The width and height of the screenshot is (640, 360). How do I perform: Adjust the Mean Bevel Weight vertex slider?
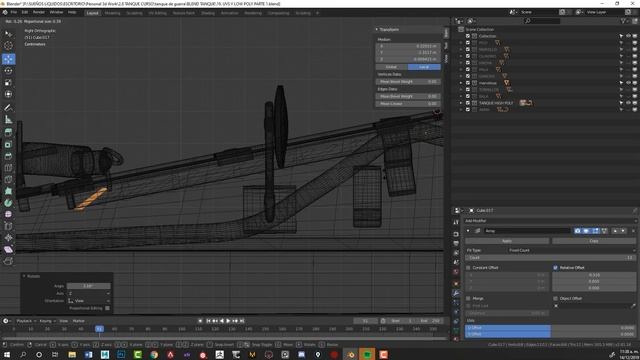coord(407,82)
